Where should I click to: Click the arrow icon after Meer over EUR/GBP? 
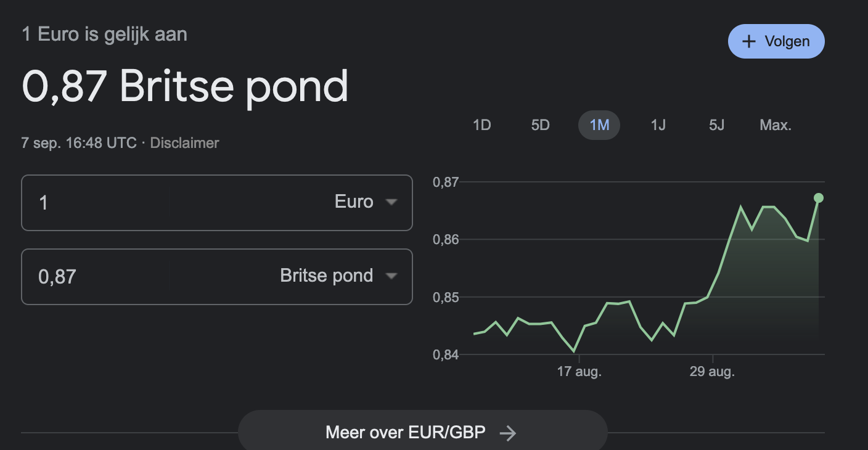click(508, 433)
